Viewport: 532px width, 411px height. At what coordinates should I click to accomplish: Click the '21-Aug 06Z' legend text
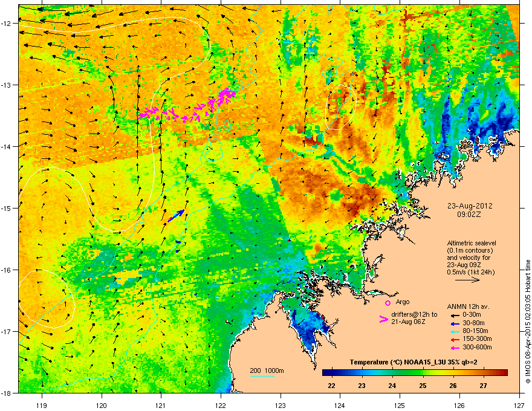(408, 322)
